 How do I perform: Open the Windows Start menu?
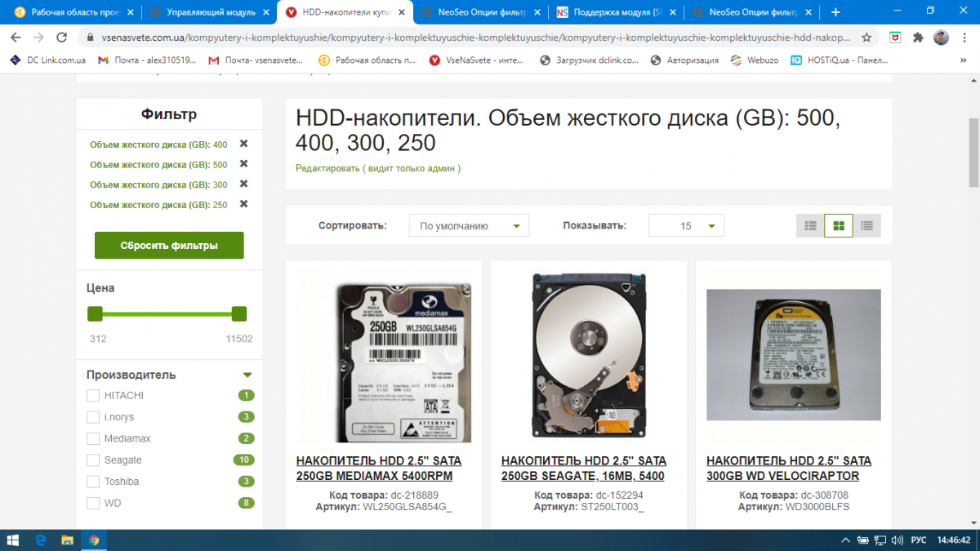pos(14,540)
